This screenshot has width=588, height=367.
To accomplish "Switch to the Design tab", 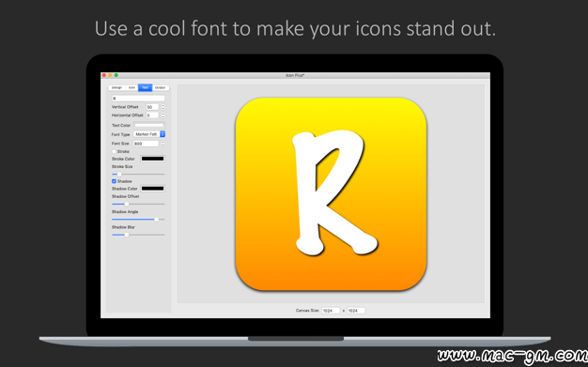I will click(x=116, y=87).
